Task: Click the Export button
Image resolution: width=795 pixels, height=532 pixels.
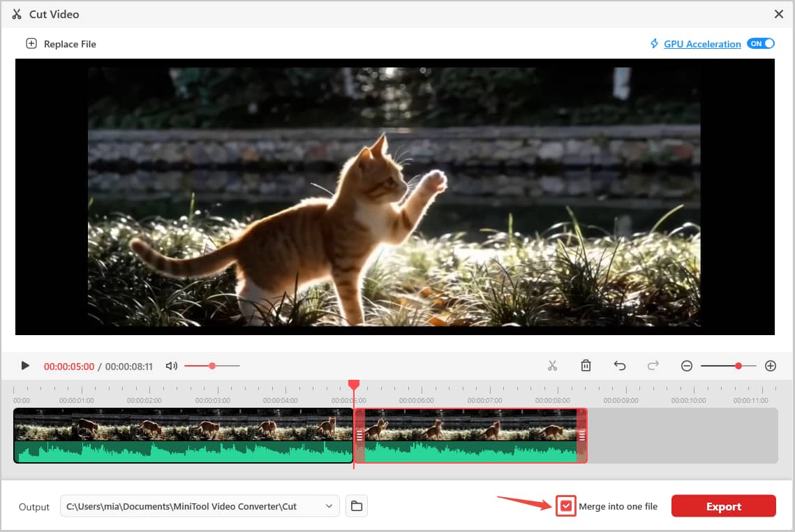Action: (x=724, y=506)
